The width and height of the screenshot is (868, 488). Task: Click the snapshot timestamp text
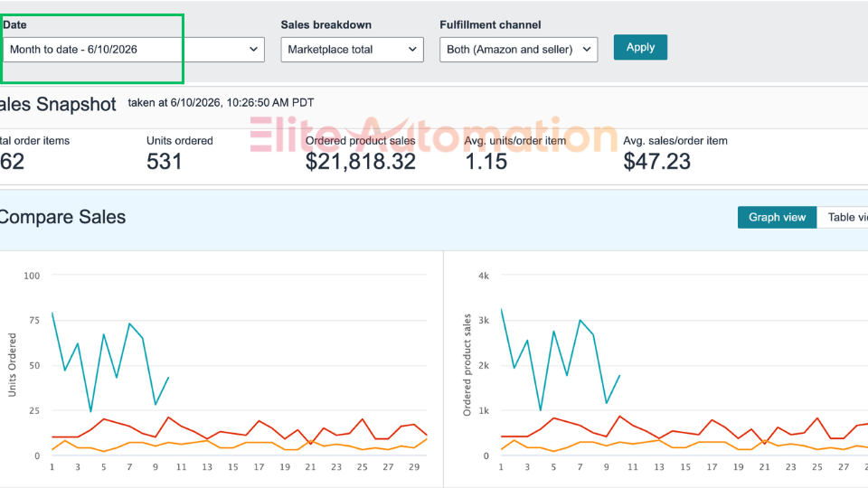(221, 103)
